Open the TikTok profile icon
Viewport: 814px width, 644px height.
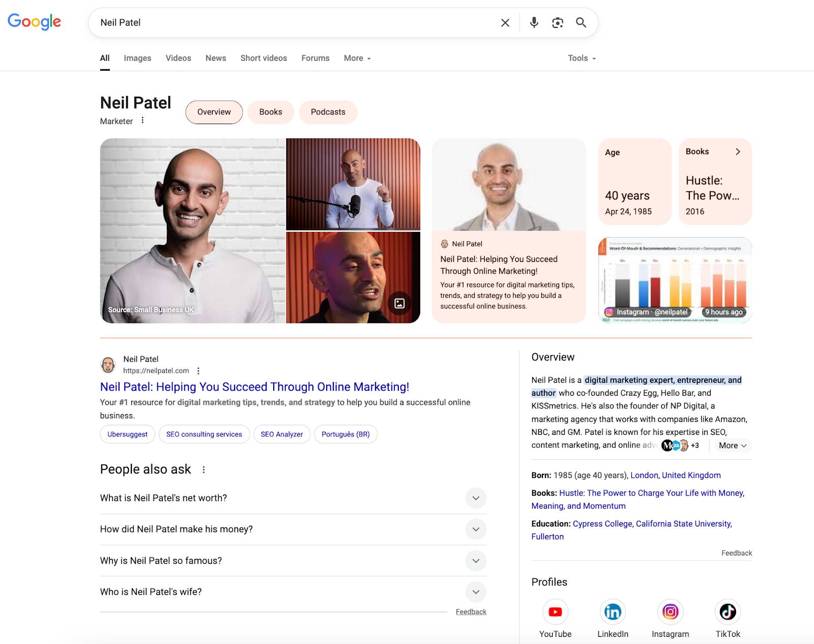[728, 612]
